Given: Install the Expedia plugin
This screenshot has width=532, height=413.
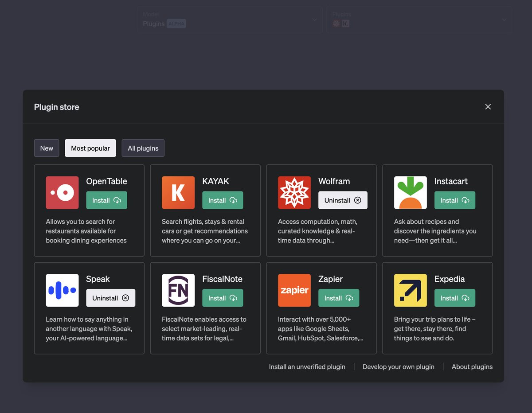Looking at the screenshot, I should click(455, 298).
